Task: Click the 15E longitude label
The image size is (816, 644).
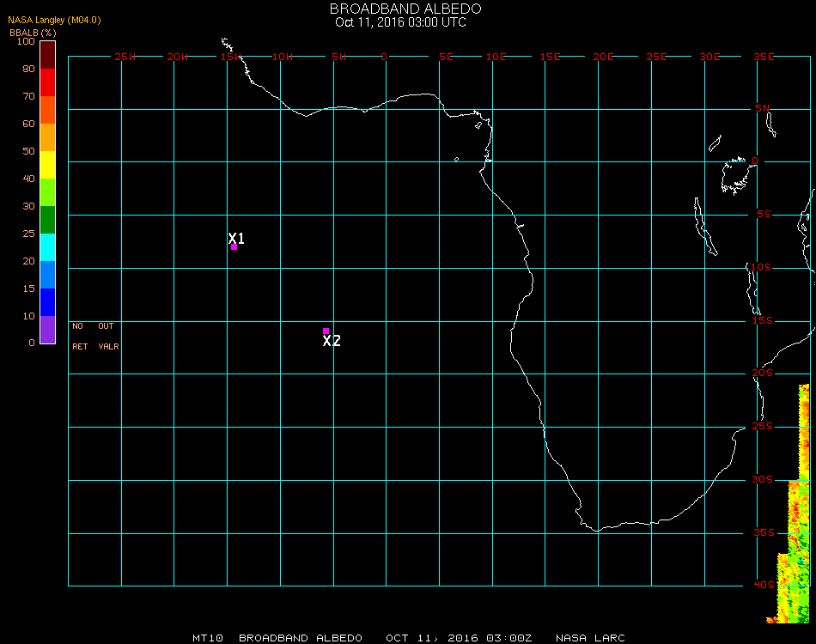Action: pyautogui.click(x=550, y=57)
